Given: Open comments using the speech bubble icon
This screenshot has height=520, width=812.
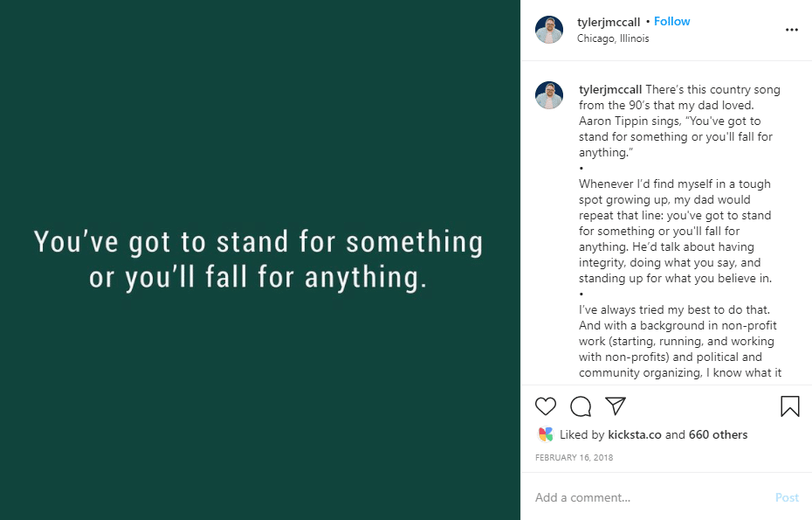Looking at the screenshot, I should [581, 406].
